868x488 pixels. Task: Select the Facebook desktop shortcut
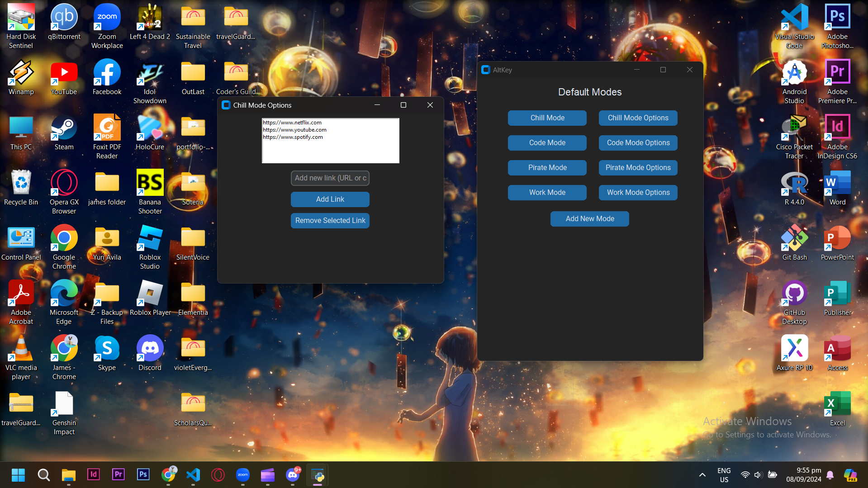click(107, 77)
